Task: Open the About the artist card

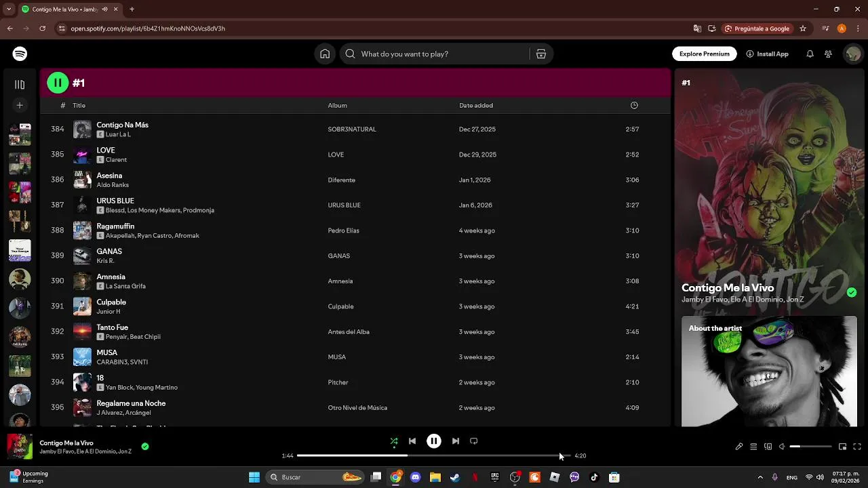Action: point(769,371)
